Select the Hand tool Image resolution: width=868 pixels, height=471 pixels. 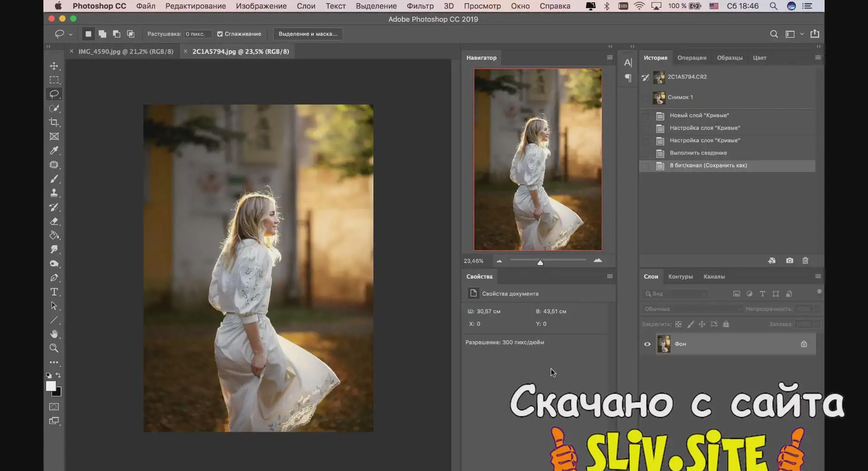point(54,334)
